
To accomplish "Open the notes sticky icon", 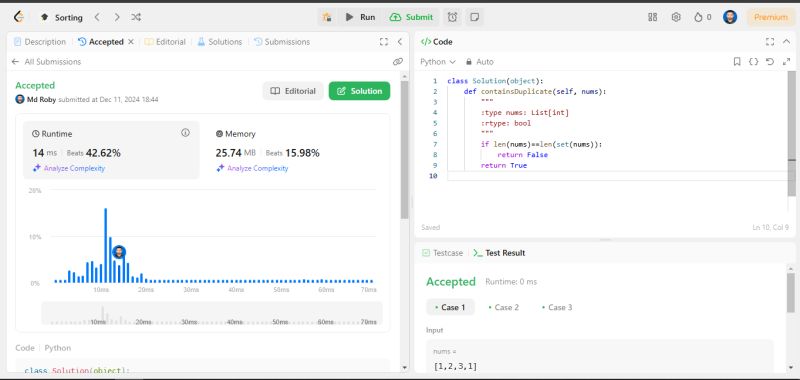I will 474,17.
